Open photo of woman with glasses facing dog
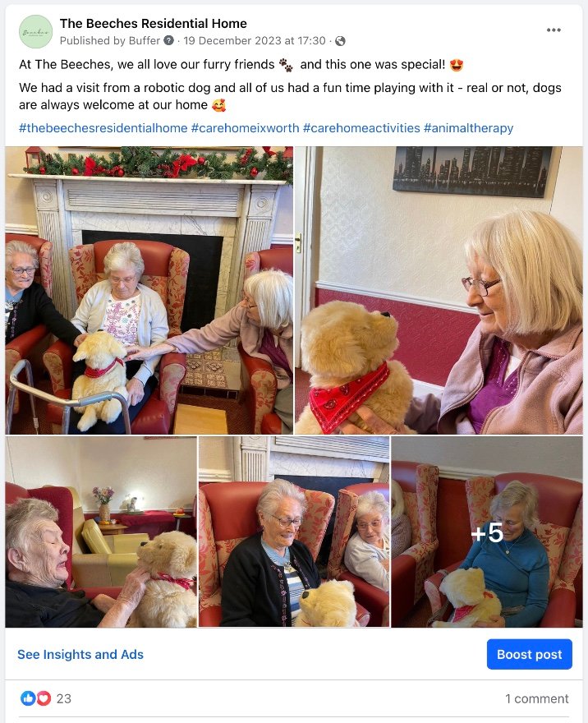This screenshot has height=723, width=588. coord(439,291)
